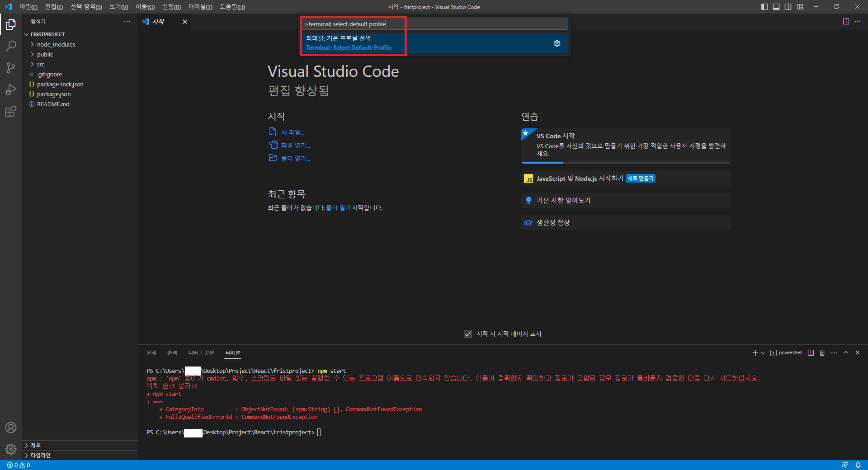Click the feedback icon in status bar

pyautogui.click(x=844, y=465)
